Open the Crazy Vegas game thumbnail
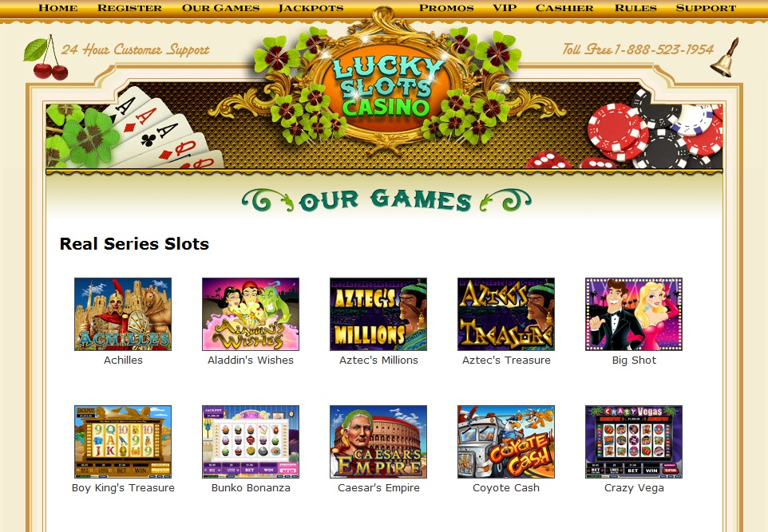This screenshot has width=768, height=532. tap(634, 442)
